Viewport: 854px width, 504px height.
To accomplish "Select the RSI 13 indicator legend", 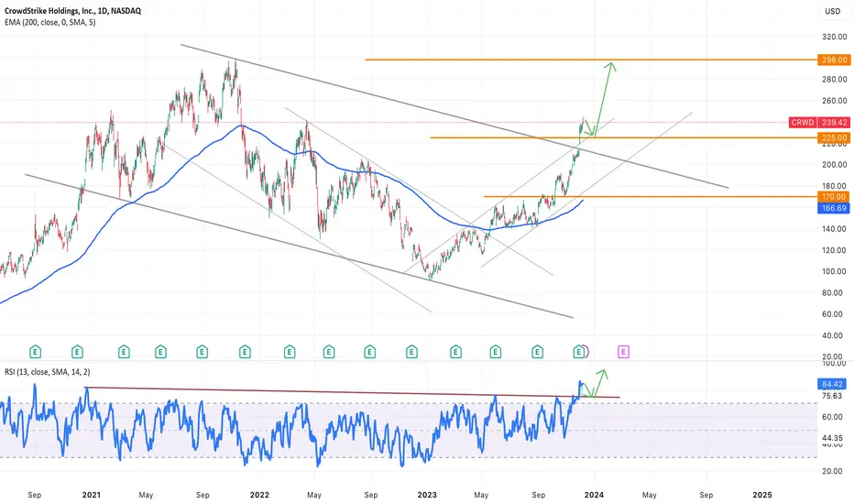I will pyautogui.click(x=48, y=372).
